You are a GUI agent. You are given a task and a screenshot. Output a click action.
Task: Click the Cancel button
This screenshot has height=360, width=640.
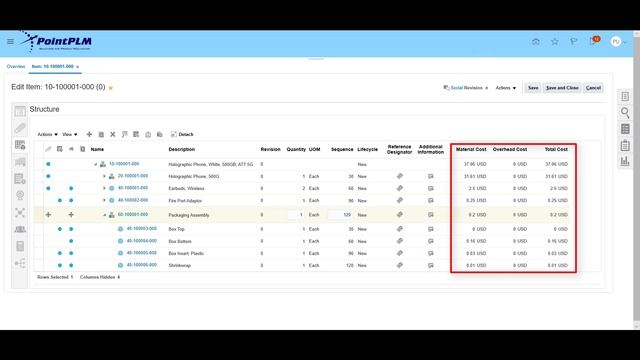tap(593, 88)
